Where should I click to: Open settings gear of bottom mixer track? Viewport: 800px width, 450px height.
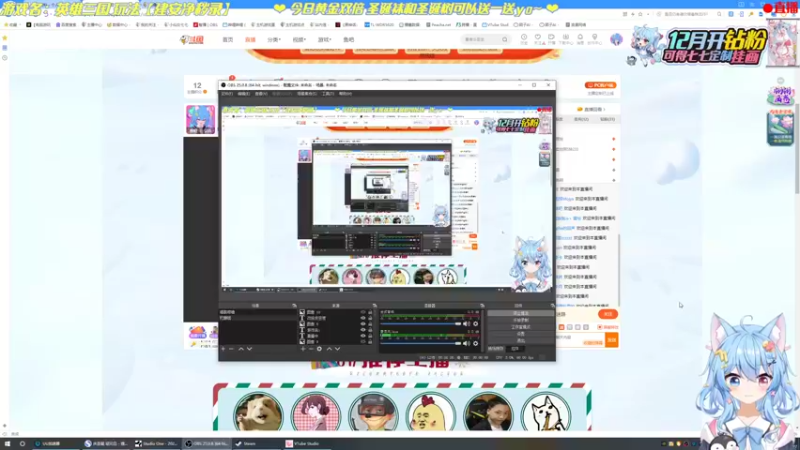[x=476, y=343]
